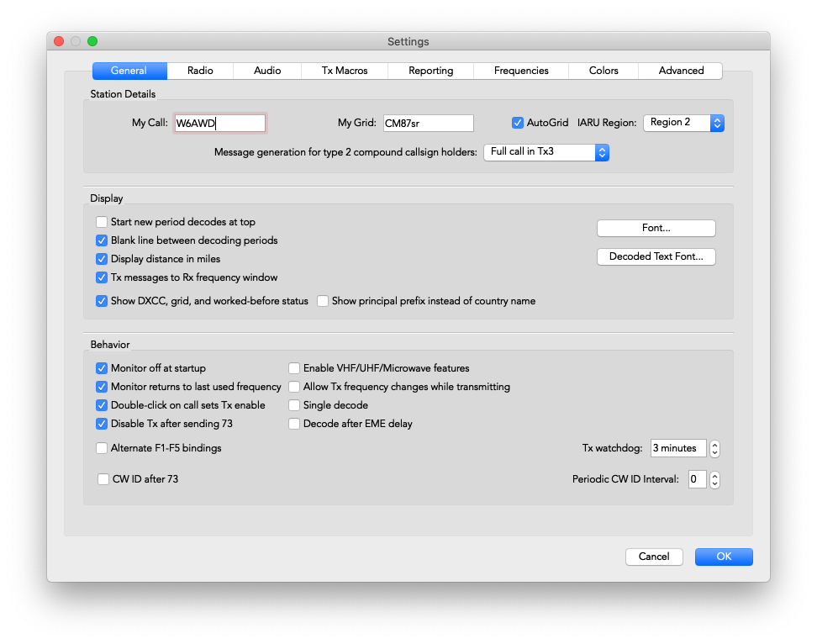Select the Frequencies tab

pos(521,71)
